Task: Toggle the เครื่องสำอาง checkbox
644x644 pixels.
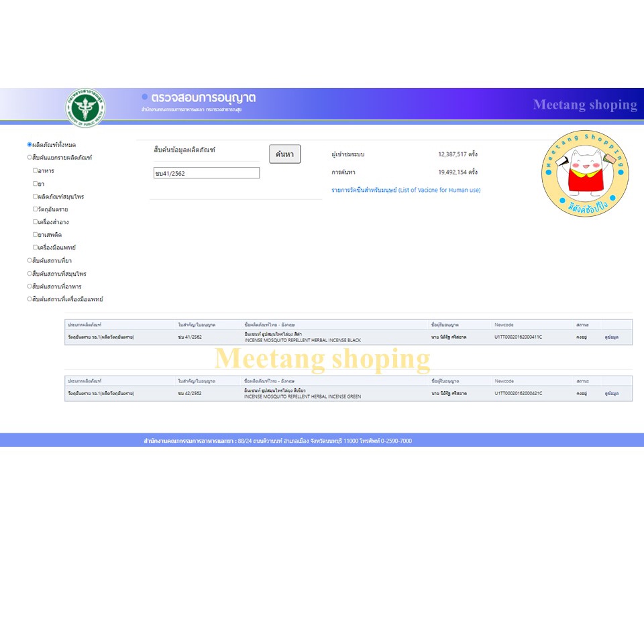Action: 36,222
